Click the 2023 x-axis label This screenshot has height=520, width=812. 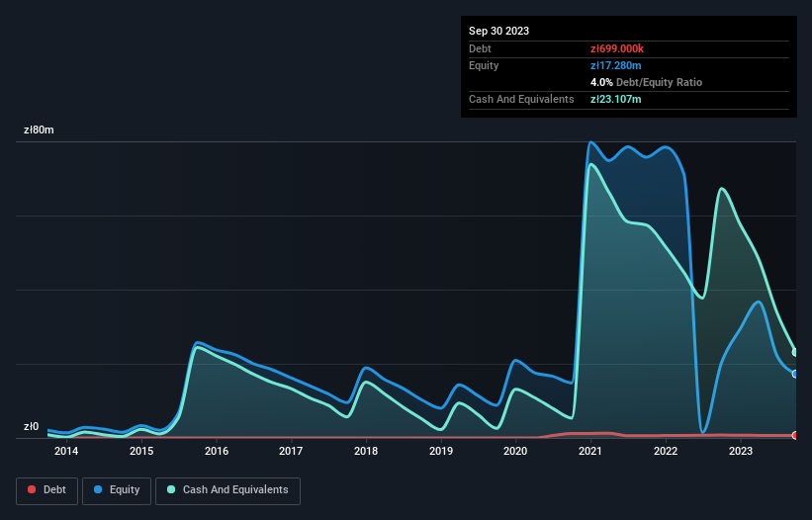click(741, 451)
